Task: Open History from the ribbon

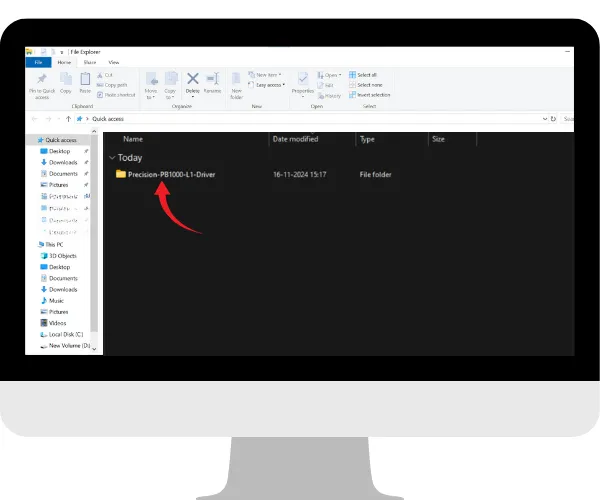Action: point(329,96)
